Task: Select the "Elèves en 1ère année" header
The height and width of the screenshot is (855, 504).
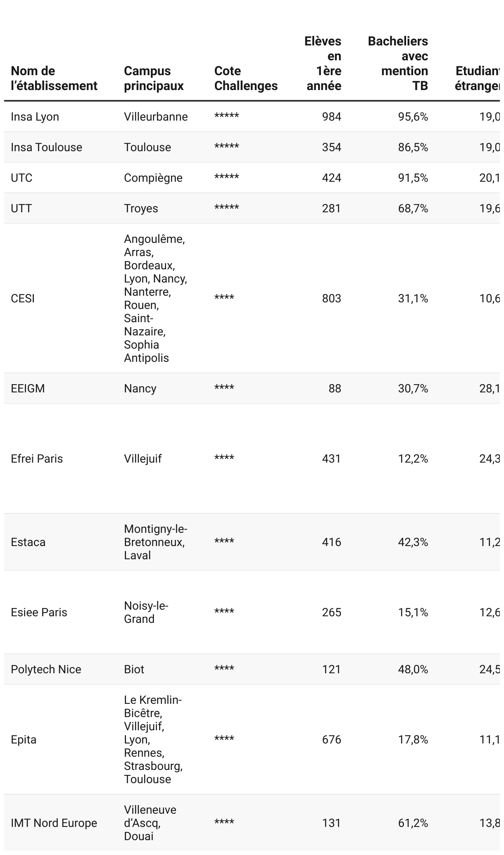Action: (x=323, y=64)
